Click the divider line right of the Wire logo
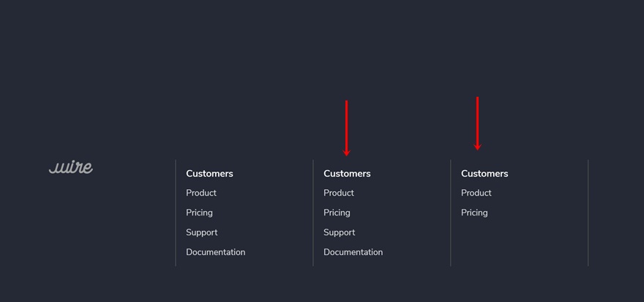This screenshot has width=644, height=302. click(176, 213)
